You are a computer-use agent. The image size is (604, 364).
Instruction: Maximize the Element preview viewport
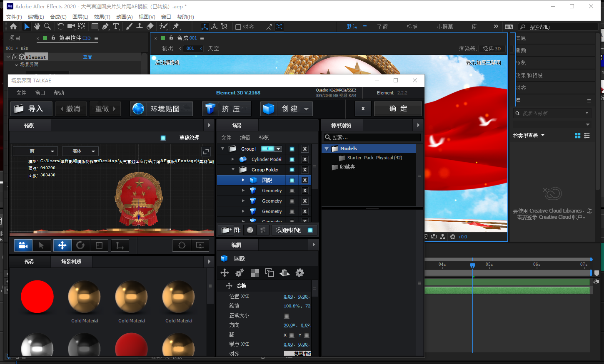pos(206,152)
